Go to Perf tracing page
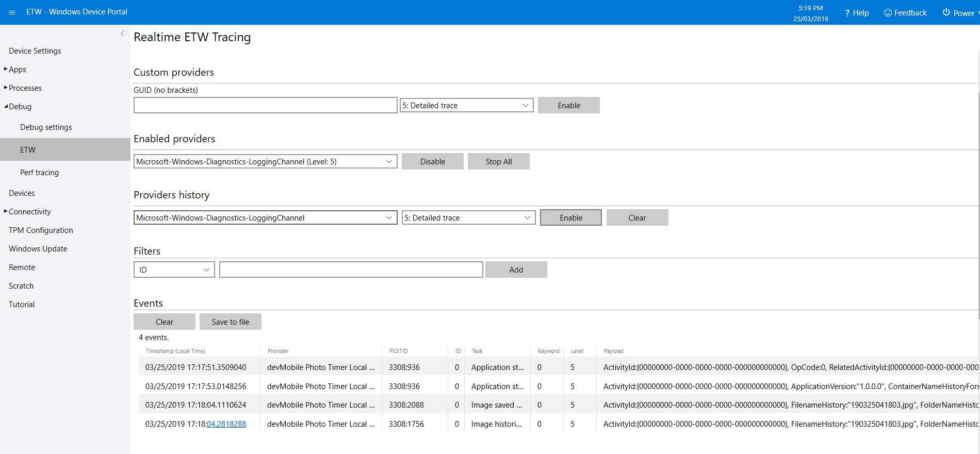The image size is (980, 454). [39, 173]
